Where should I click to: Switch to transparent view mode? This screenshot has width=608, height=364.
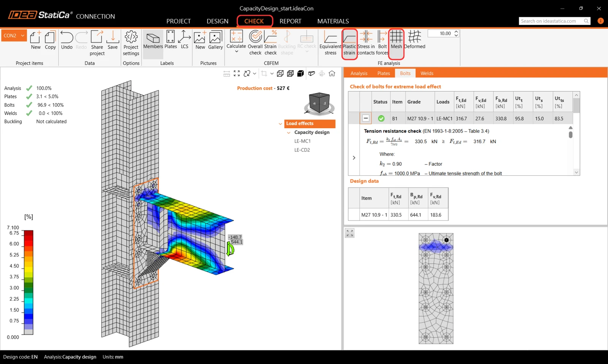coord(290,74)
